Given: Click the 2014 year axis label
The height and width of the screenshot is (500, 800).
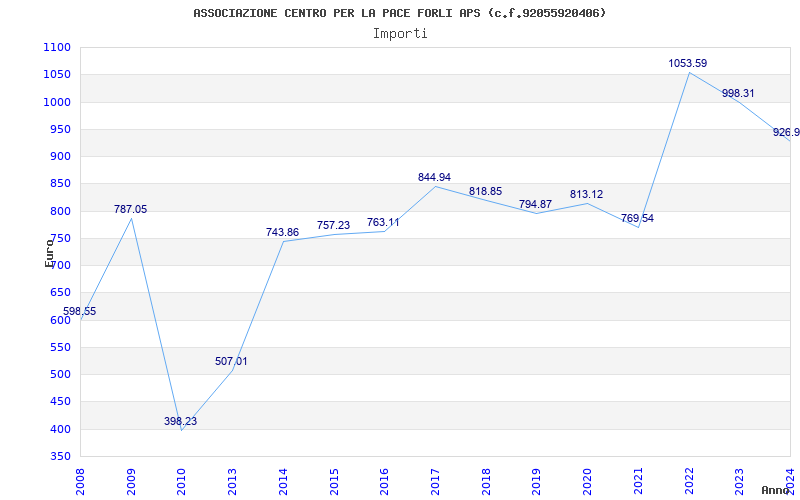Looking at the screenshot, I should click(x=283, y=482).
